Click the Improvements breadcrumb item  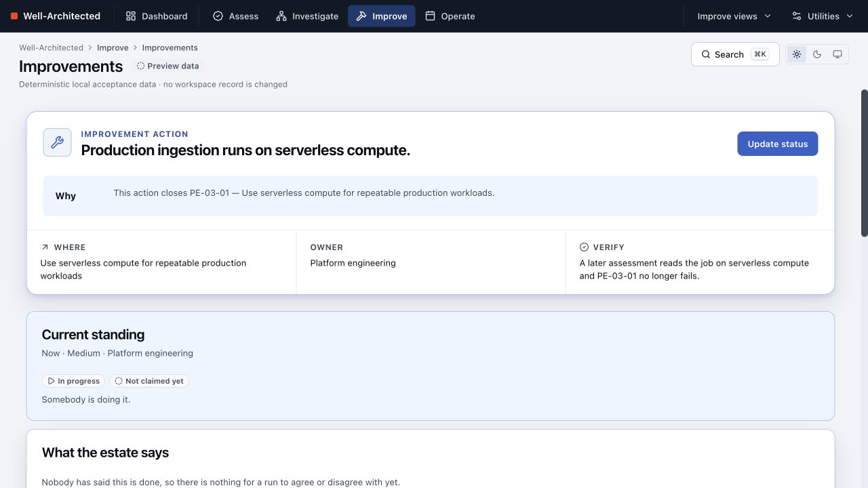pos(170,47)
